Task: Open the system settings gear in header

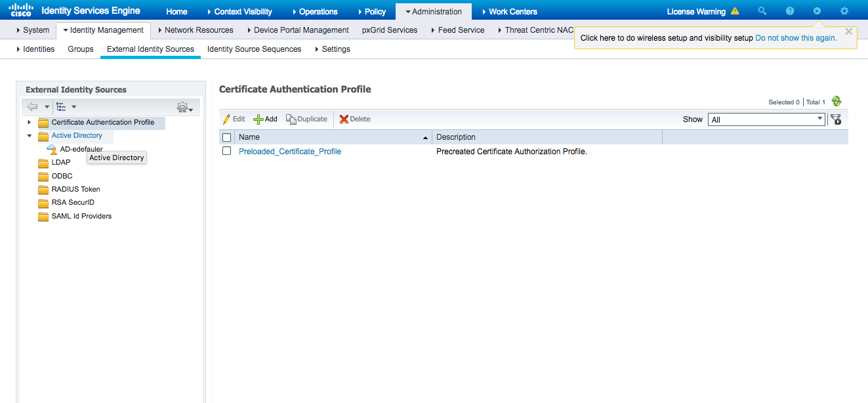Action: (x=844, y=11)
